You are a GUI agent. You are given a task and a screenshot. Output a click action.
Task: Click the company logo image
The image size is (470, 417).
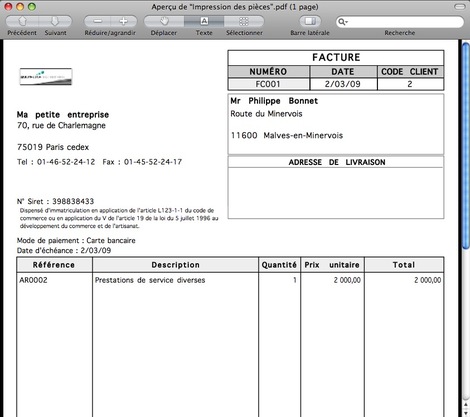coord(46,77)
